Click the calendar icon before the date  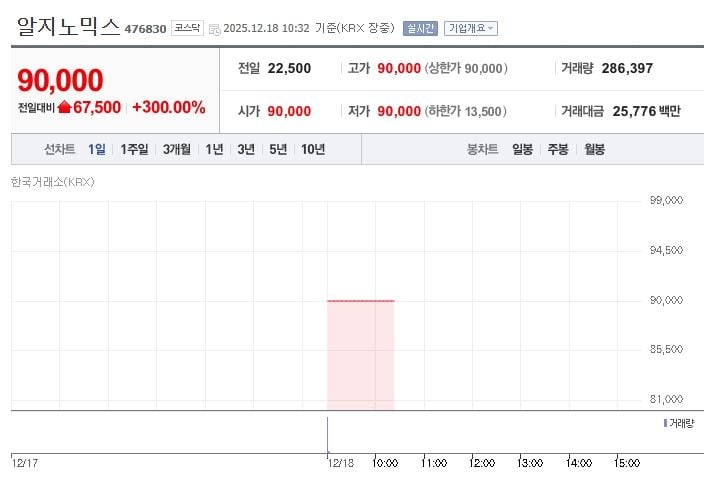coord(215,29)
